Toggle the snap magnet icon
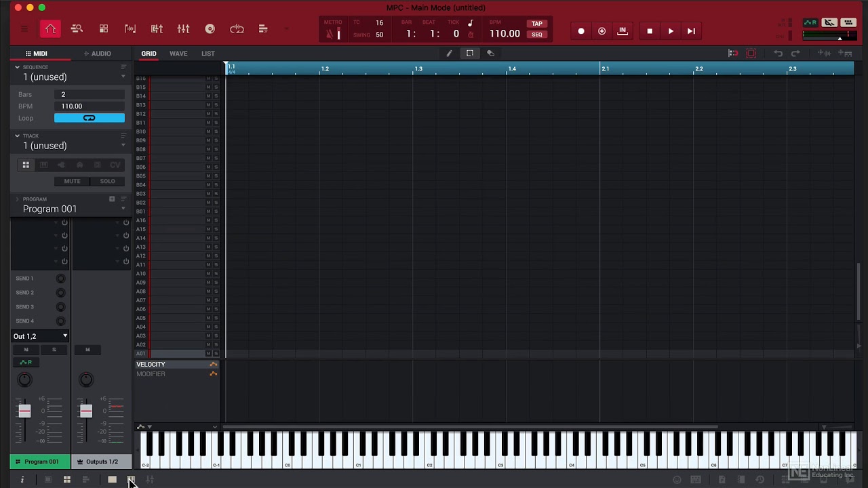The height and width of the screenshot is (488, 868). click(x=733, y=54)
